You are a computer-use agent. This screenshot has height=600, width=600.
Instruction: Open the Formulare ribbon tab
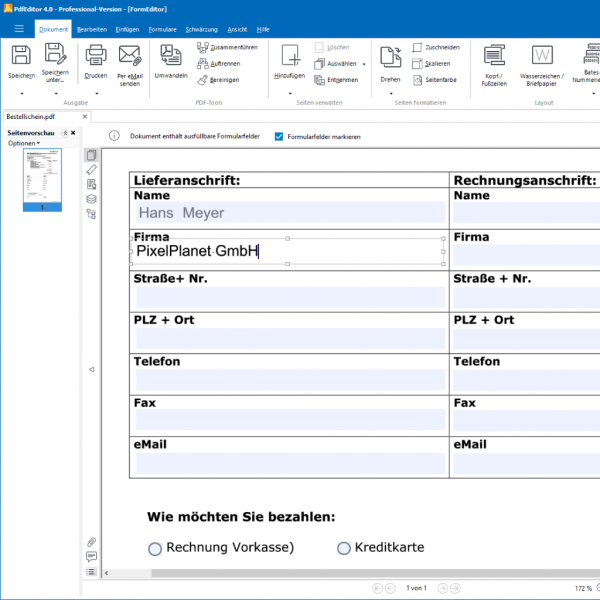click(x=161, y=29)
